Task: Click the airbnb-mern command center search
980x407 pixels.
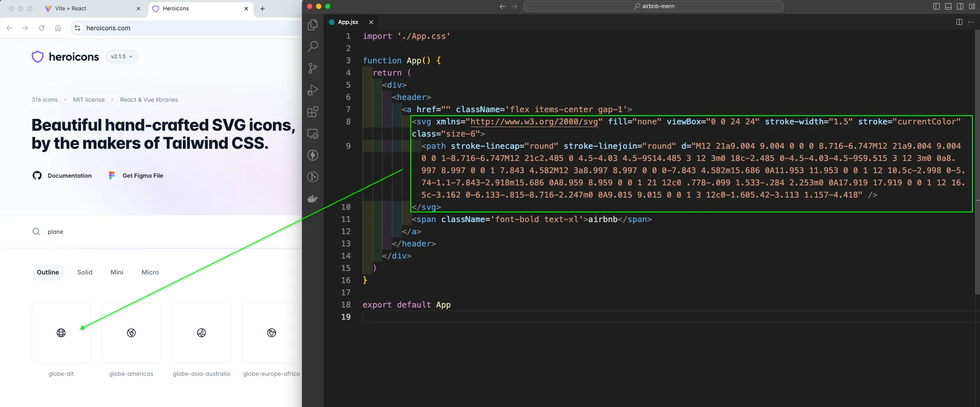Action: [653, 6]
